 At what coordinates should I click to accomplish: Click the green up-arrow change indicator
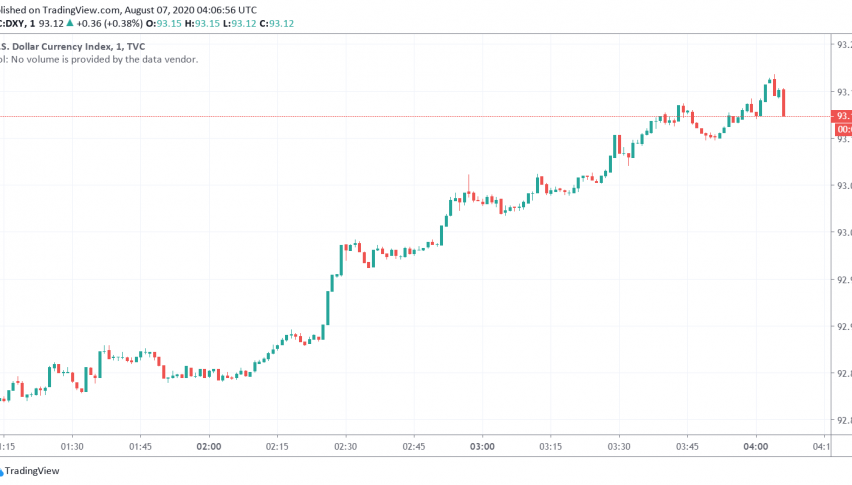pos(70,24)
